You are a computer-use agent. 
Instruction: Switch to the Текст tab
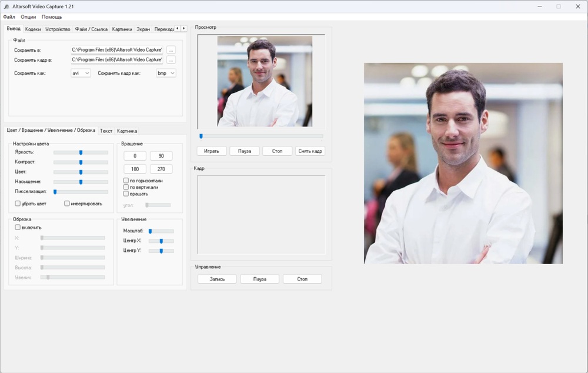click(106, 131)
